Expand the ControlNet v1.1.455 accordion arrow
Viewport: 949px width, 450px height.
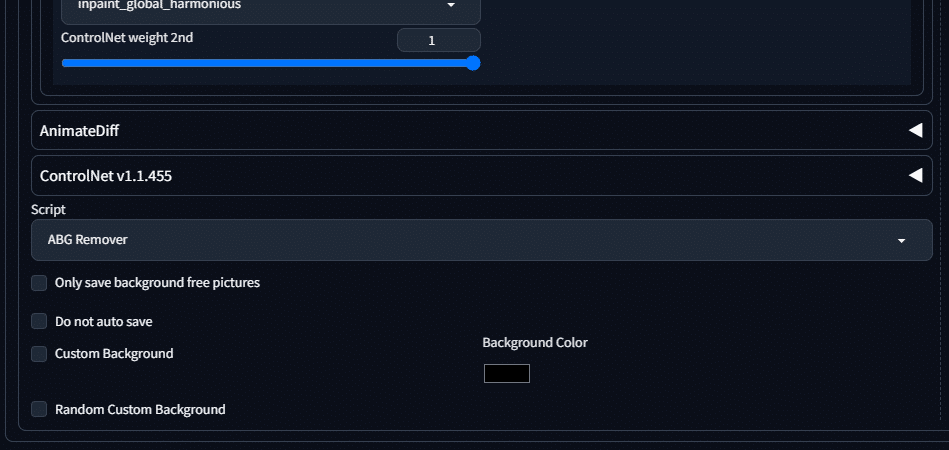click(x=915, y=175)
